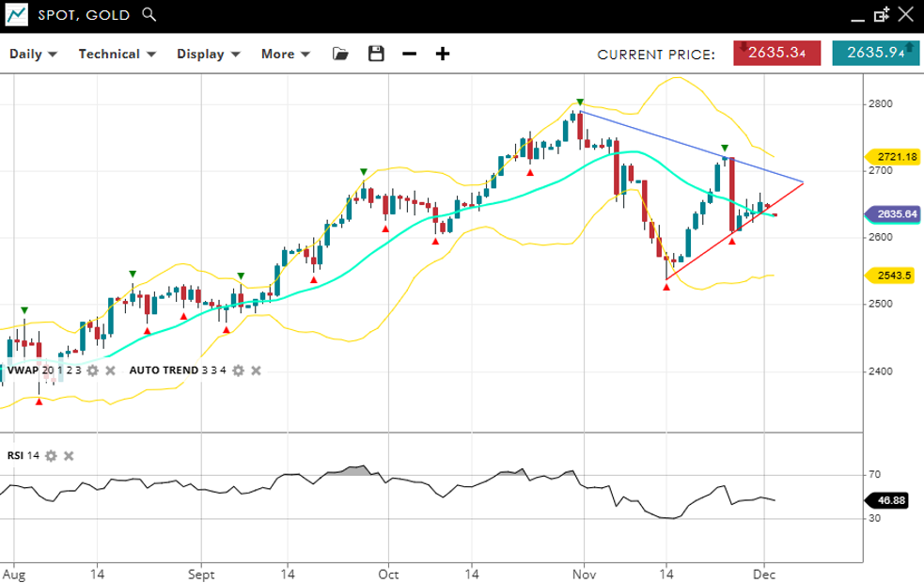This screenshot has width=924, height=583.
Task: Remove the VWAP indicator
Action: [110, 370]
